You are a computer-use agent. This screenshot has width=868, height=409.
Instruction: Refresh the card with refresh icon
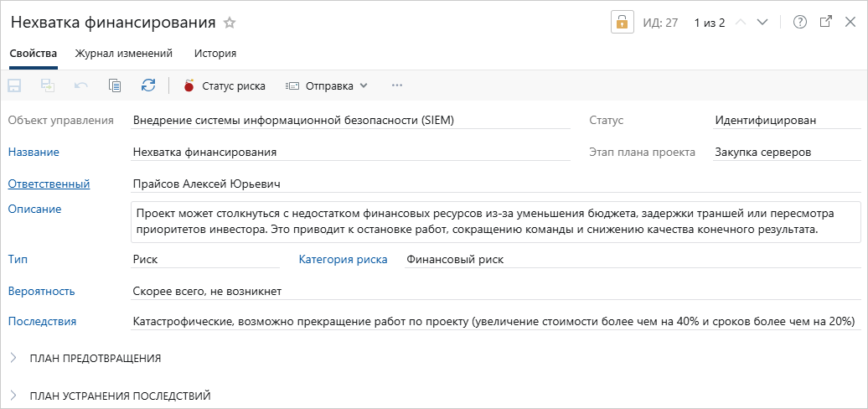pyautogui.click(x=148, y=85)
